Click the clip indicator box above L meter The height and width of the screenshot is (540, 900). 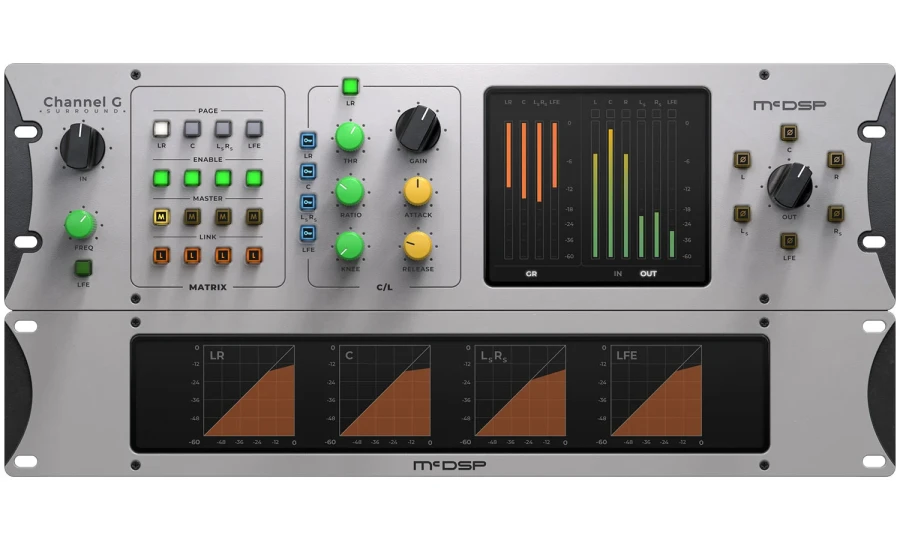595,114
